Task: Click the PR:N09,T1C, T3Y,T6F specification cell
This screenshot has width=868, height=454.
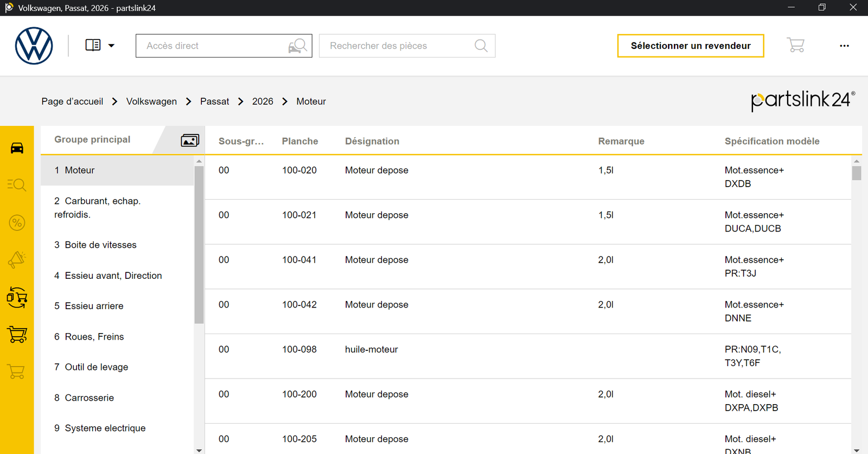Action: [753, 356]
